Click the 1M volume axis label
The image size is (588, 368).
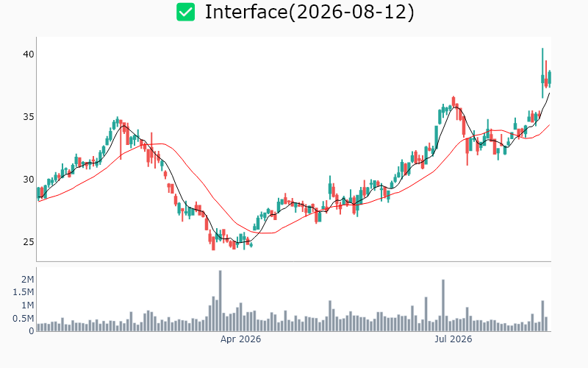click(28, 305)
